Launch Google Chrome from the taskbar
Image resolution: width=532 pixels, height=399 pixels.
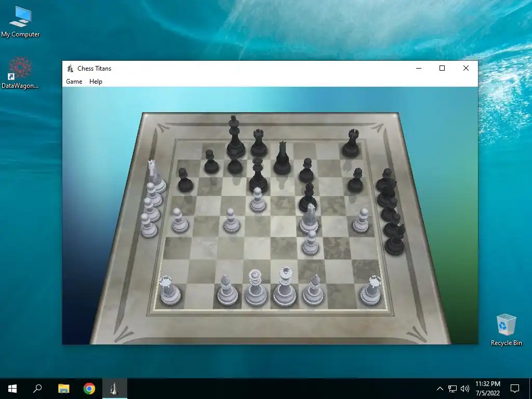click(x=89, y=389)
